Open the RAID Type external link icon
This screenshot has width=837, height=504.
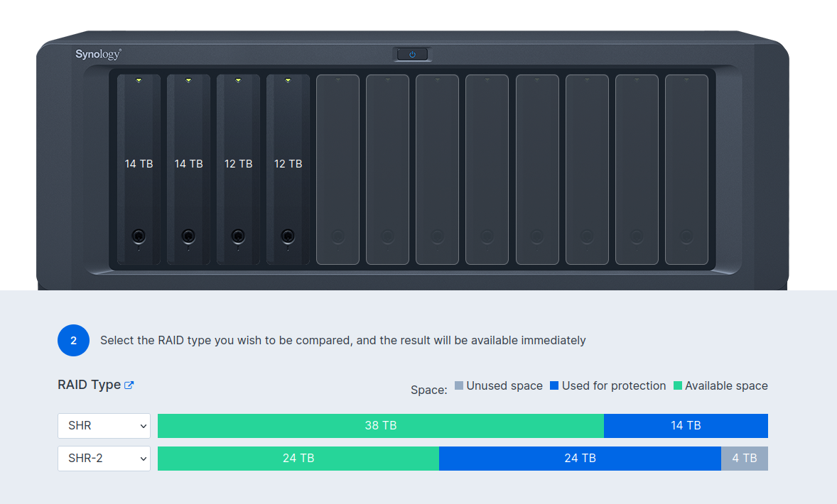coord(129,385)
